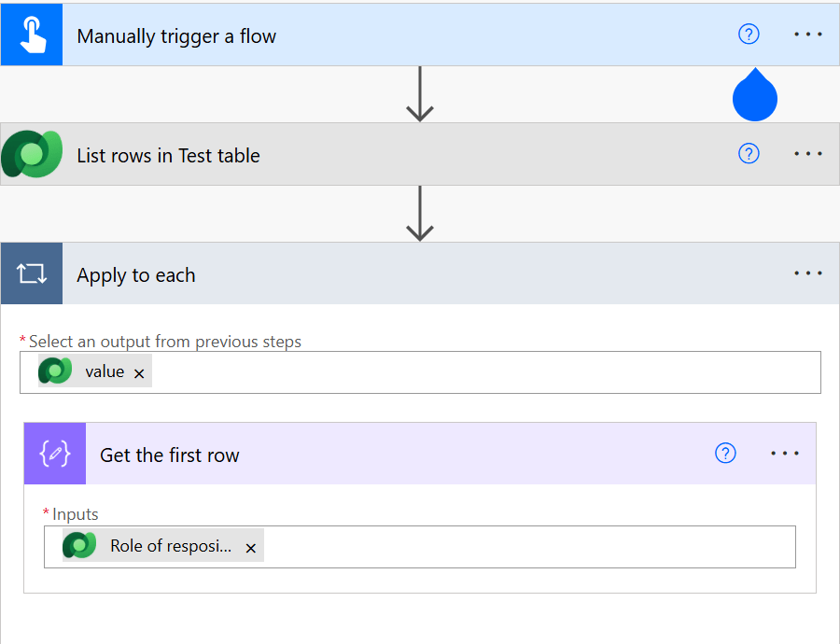Click the arrow between trigger and List rows

point(420,94)
